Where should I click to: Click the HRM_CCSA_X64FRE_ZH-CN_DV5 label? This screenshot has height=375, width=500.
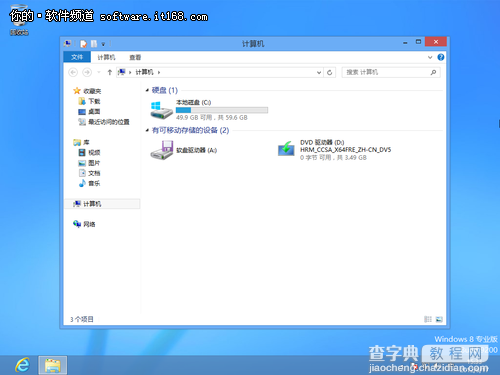(346, 150)
